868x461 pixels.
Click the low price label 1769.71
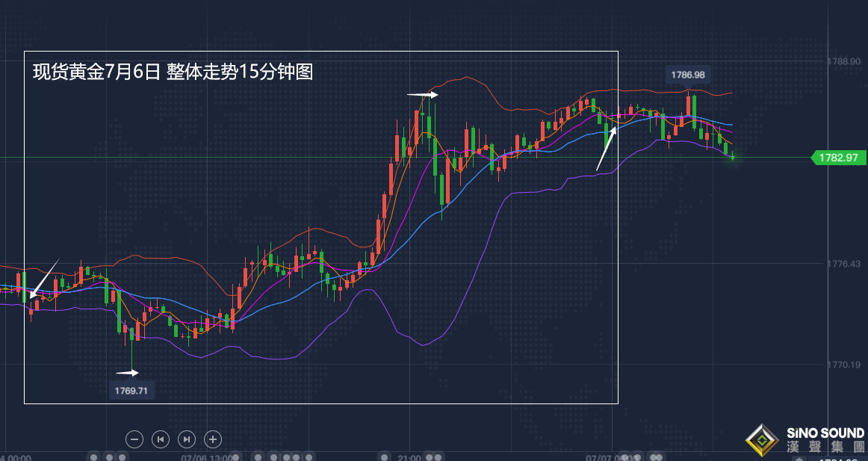point(131,391)
